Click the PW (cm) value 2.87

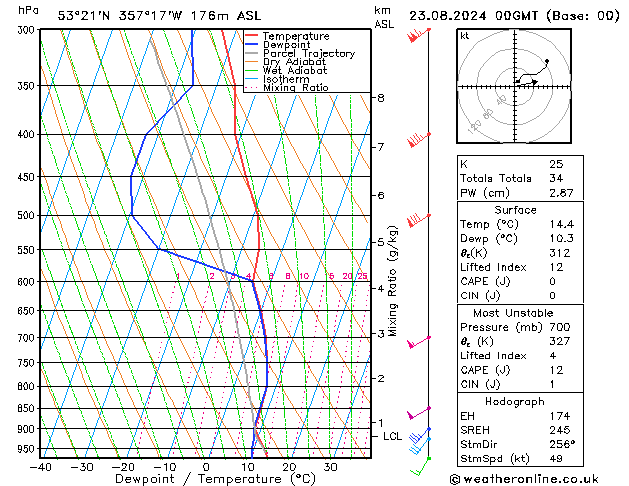[561, 193]
